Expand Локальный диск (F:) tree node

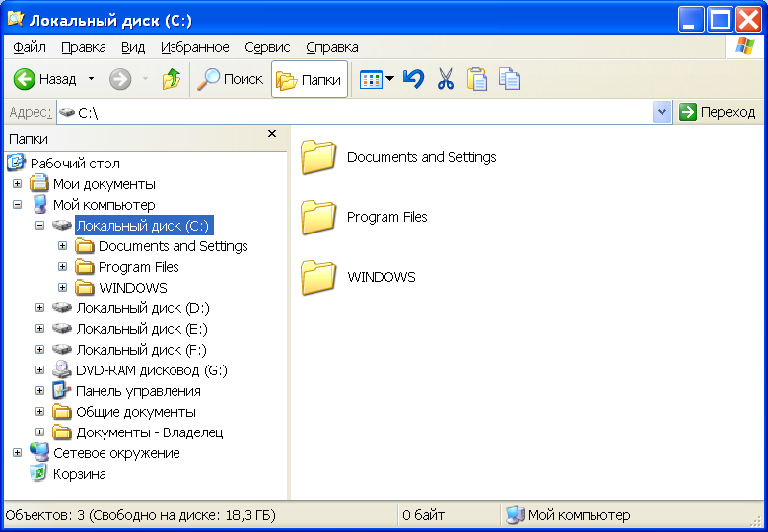point(40,350)
